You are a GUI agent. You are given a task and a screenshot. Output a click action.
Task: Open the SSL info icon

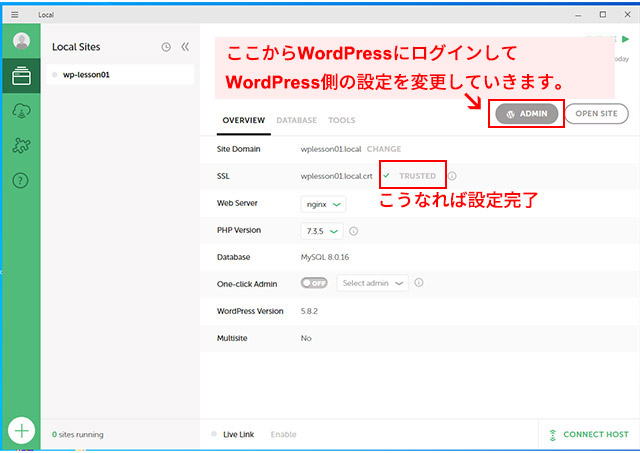click(452, 176)
